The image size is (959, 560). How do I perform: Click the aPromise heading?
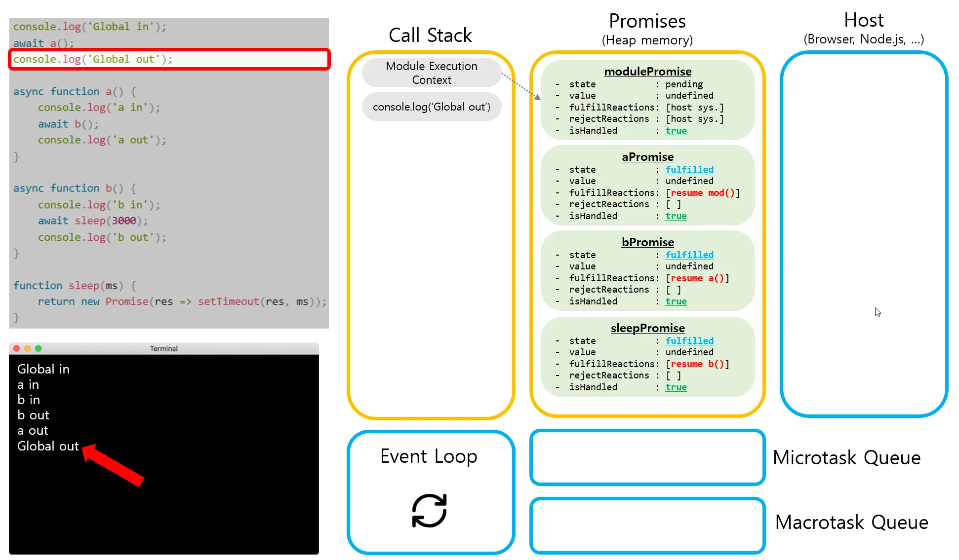pyautogui.click(x=647, y=157)
